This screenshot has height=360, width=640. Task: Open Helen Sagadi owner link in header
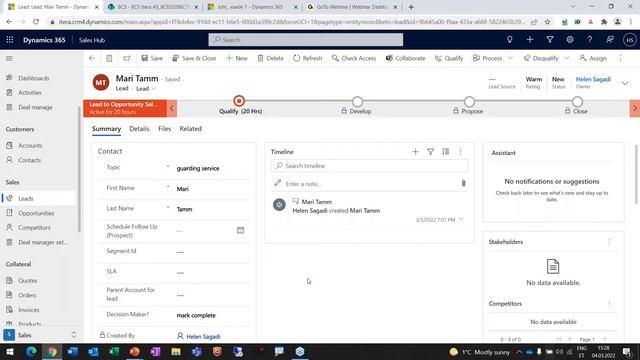click(x=593, y=79)
